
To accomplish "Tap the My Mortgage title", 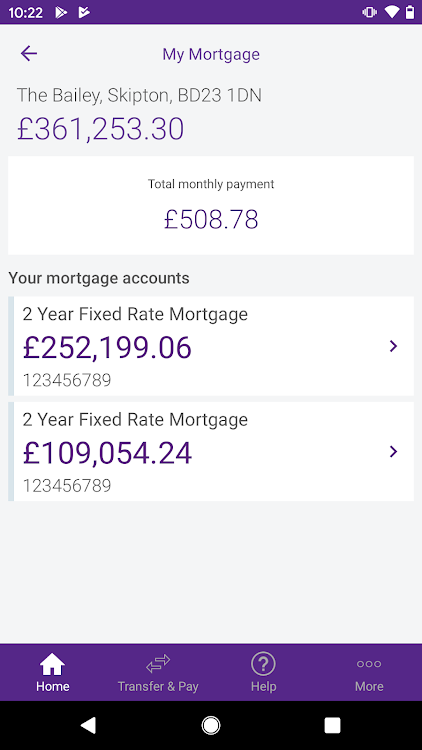I will coord(211,54).
